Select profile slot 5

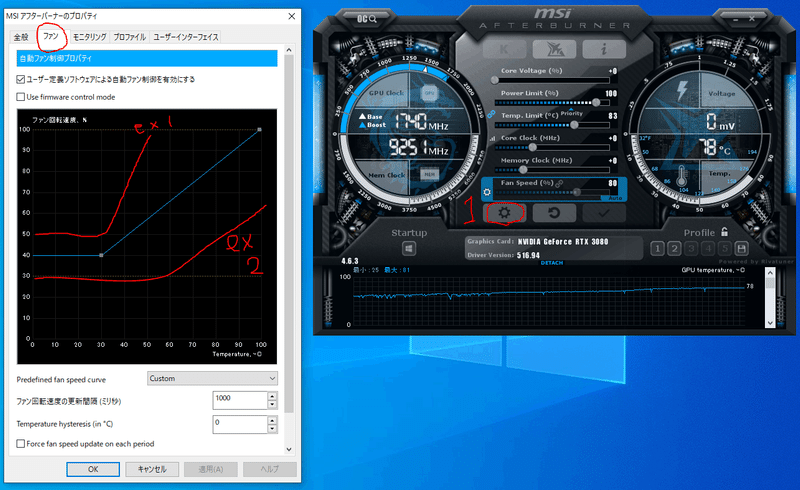coord(724,249)
